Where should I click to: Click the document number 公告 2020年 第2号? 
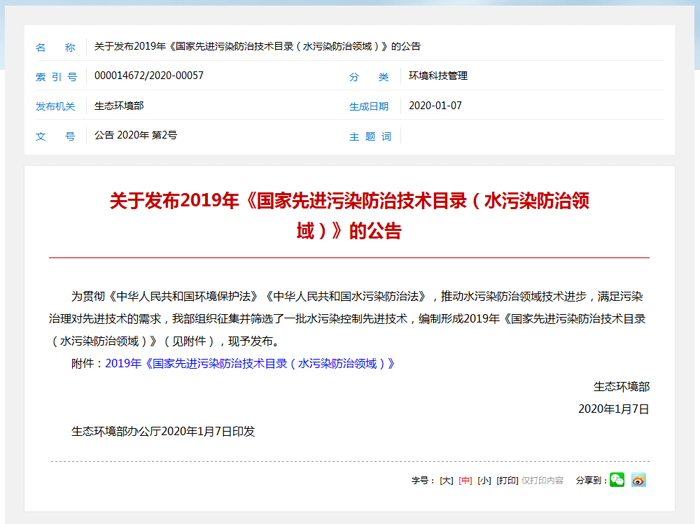[135, 136]
